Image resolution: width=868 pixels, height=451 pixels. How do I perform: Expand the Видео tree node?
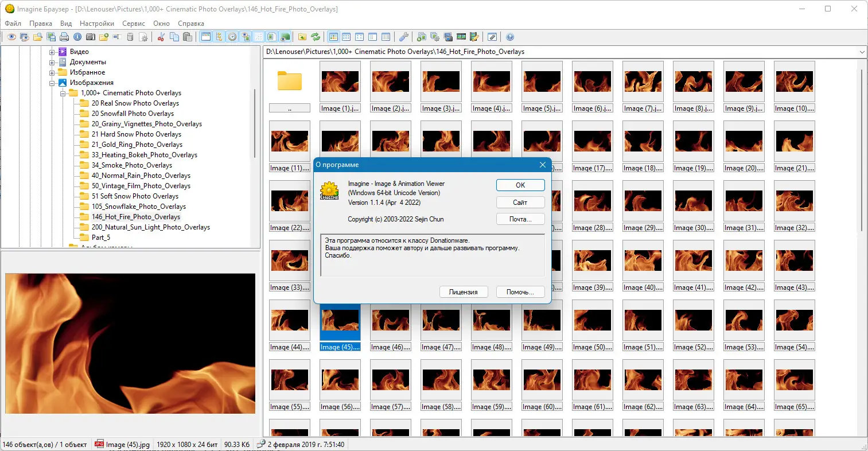click(x=52, y=52)
